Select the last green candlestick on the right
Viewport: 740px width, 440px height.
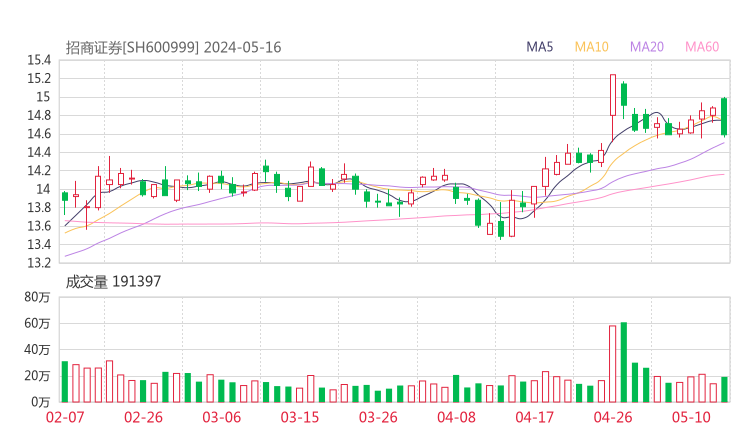coord(724,117)
